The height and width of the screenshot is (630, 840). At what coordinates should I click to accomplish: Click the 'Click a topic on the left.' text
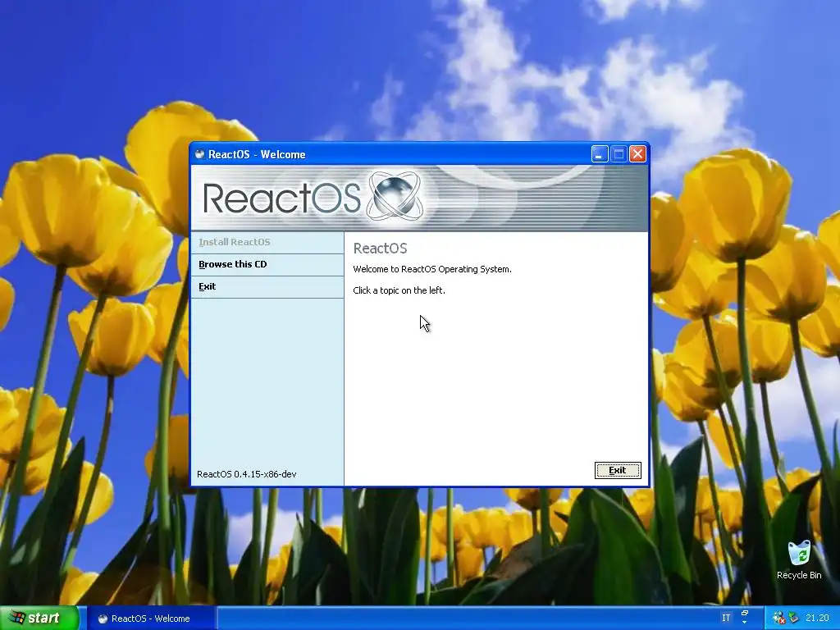[399, 290]
